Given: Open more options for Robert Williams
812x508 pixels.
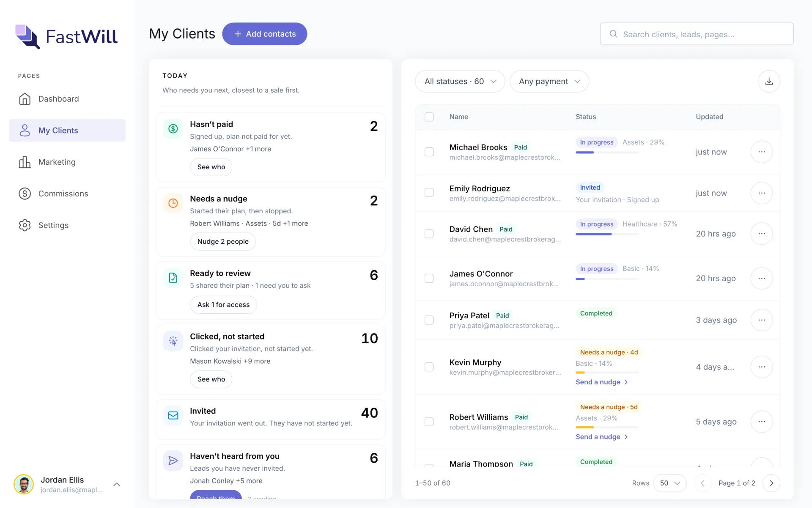Looking at the screenshot, I should (762, 422).
